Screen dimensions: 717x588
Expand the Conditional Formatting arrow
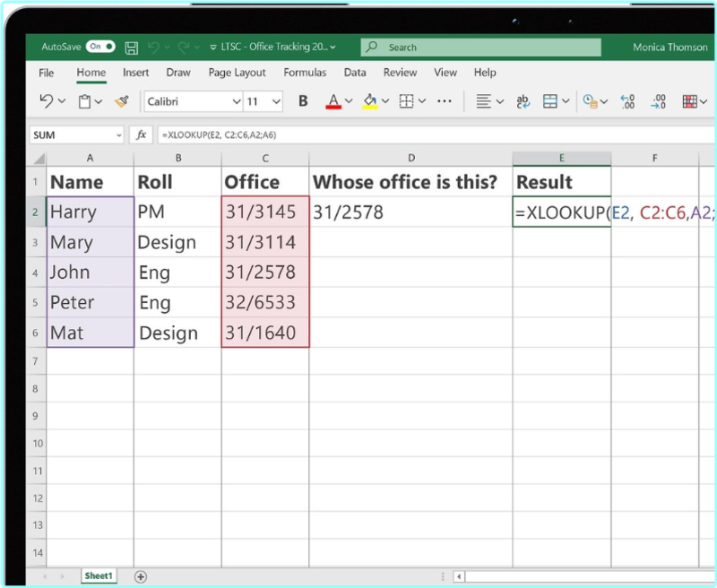click(704, 101)
